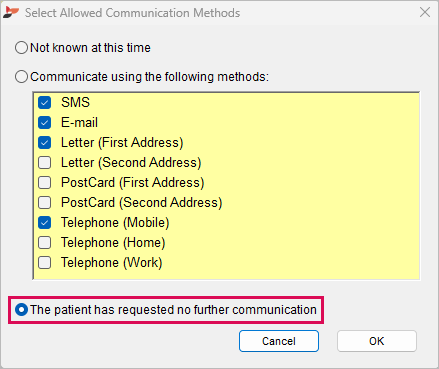Click empty yellow area below Telephone (Work)

click(x=227, y=274)
